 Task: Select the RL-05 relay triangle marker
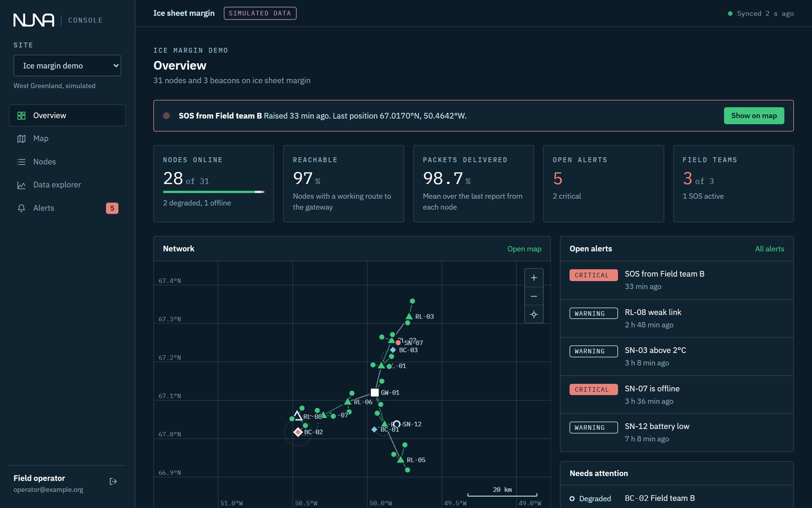click(401, 459)
